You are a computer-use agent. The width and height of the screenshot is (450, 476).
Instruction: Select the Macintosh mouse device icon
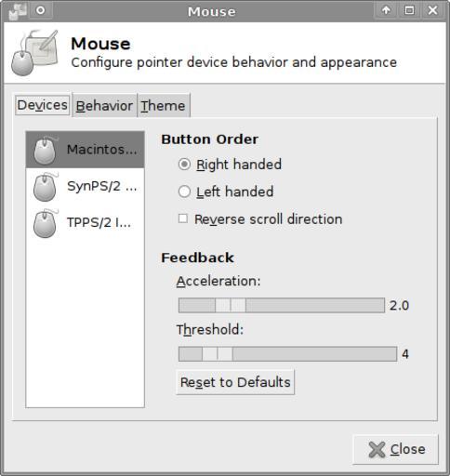coord(46,150)
